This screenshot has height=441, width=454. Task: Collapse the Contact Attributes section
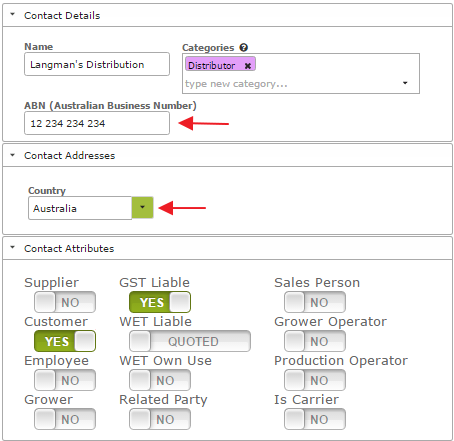(13, 247)
